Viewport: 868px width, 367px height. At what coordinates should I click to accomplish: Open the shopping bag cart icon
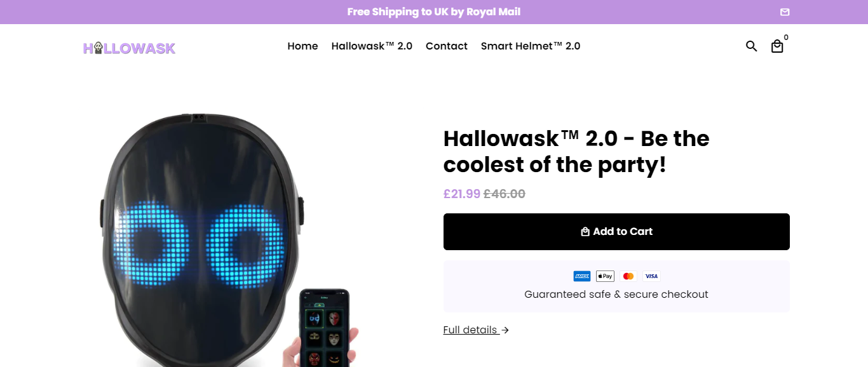tap(777, 46)
